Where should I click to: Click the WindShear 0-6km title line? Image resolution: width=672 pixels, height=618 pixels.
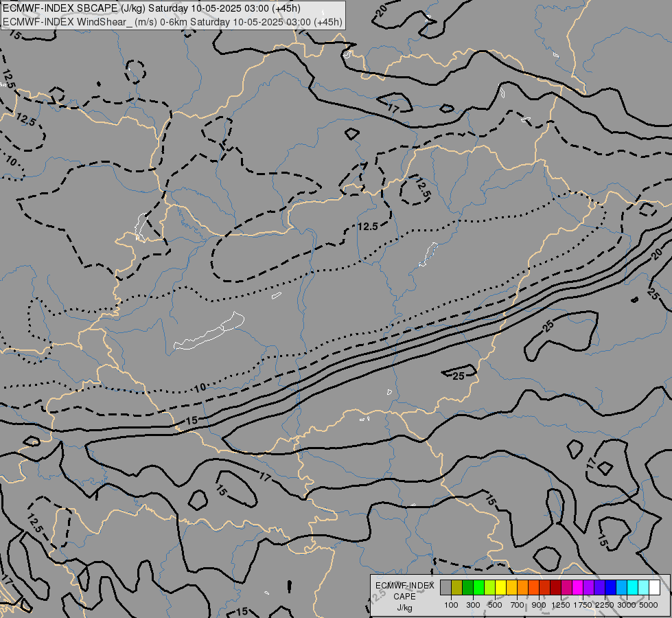point(172,22)
